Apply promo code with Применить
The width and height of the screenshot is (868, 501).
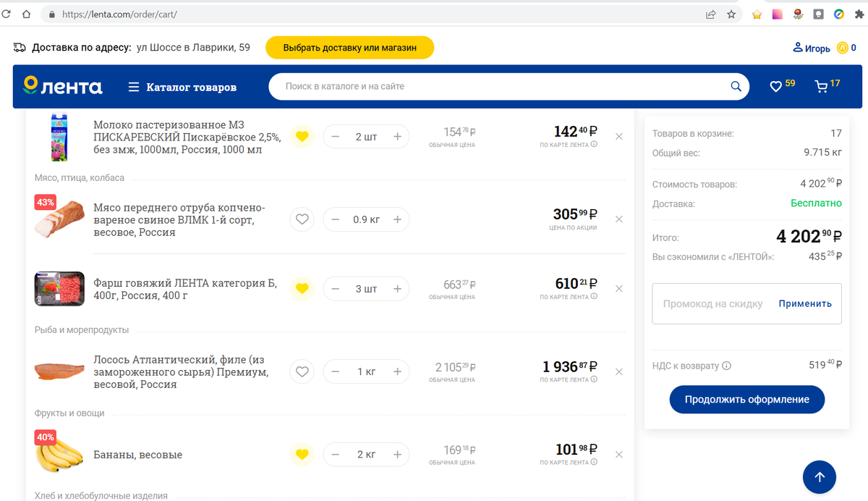805,304
